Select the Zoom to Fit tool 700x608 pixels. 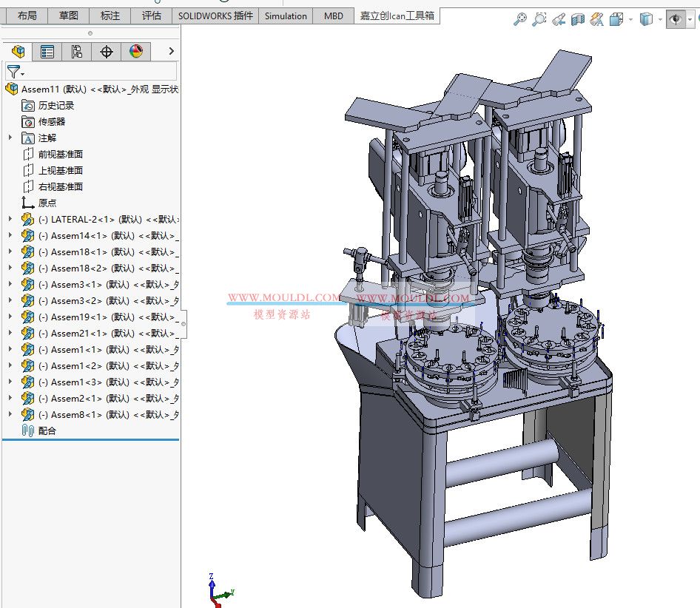(x=521, y=19)
